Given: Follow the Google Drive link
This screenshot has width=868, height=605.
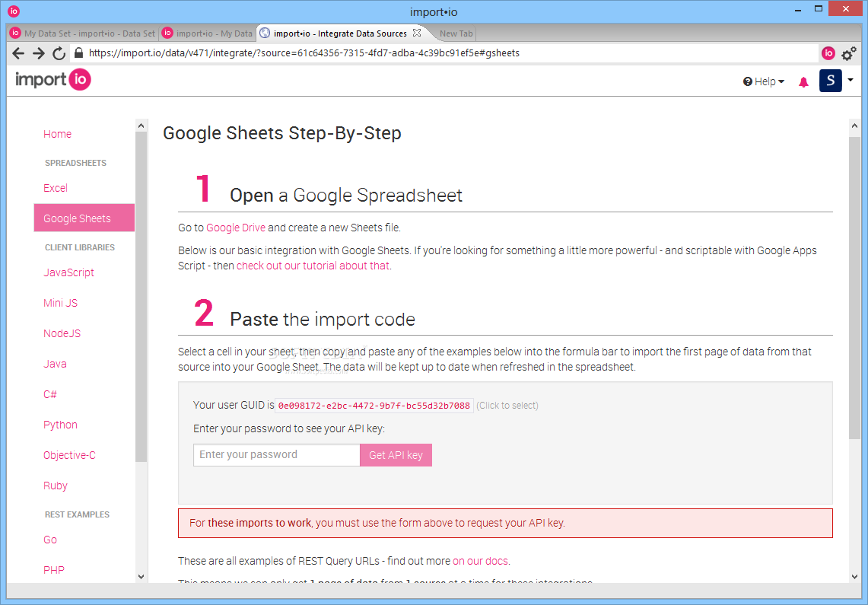Looking at the screenshot, I should pos(235,228).
